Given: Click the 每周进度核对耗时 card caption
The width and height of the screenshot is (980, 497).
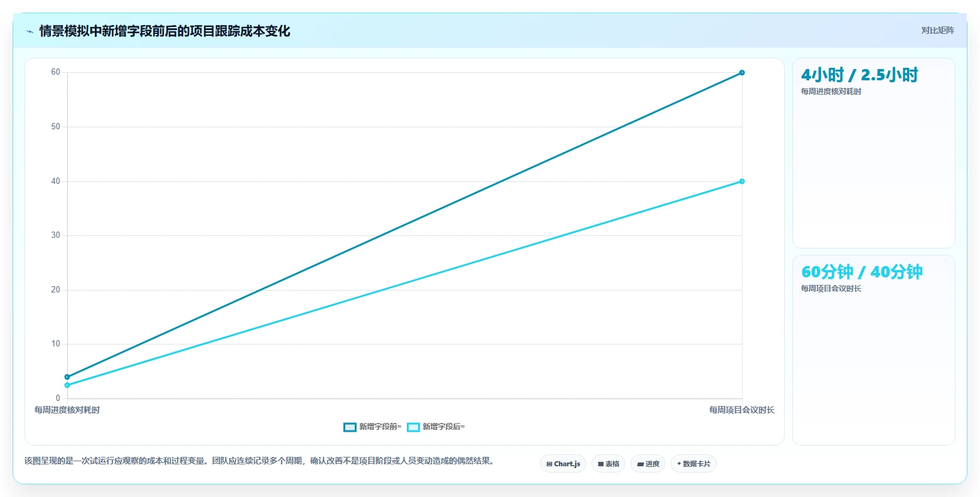Looking at the screenshot, I should 831,92.
